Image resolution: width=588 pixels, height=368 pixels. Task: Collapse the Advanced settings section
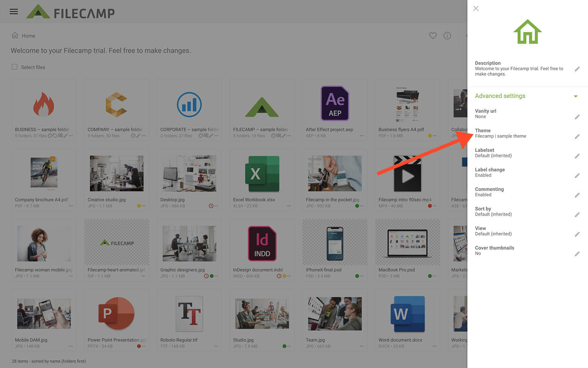[575, 96]
